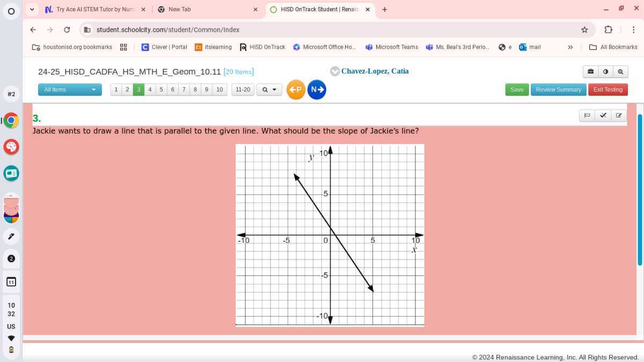Bookmark this page with the star icon
The height and width of the screenshot is (362, 644).
tap(584, 30)
